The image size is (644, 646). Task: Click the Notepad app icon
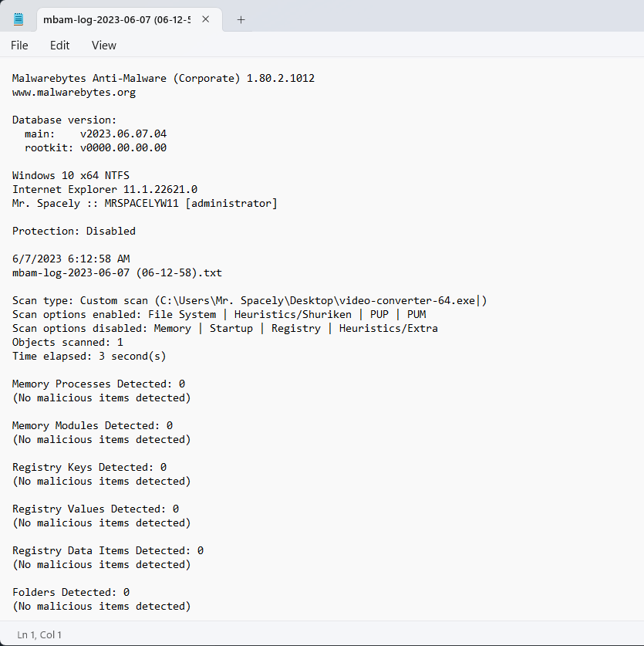18,19
